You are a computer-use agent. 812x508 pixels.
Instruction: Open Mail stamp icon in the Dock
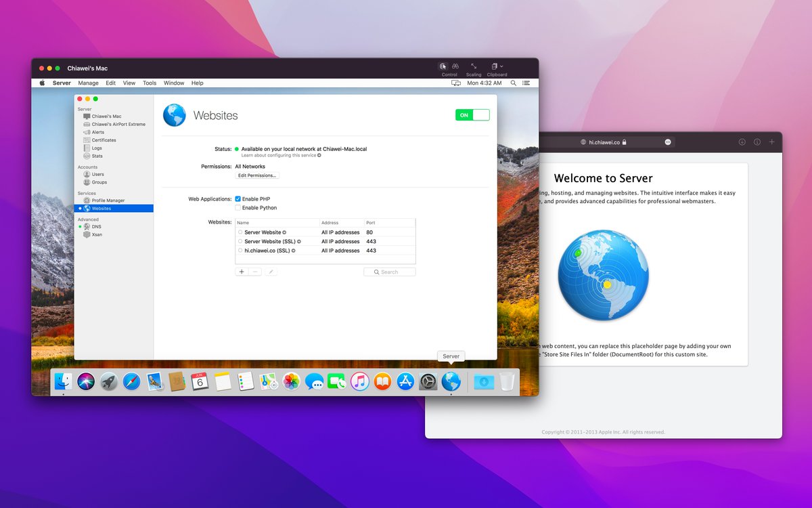154,381
